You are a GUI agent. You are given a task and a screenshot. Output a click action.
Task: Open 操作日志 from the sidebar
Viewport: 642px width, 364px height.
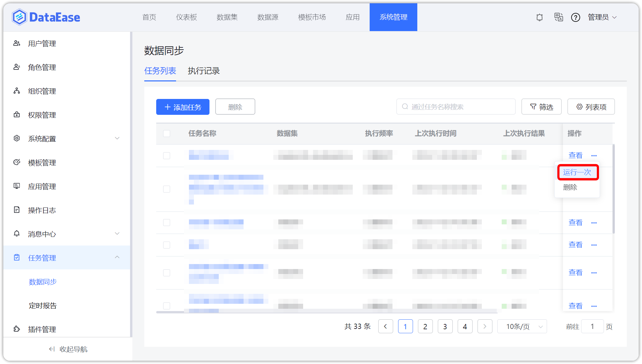click(42, 210)
